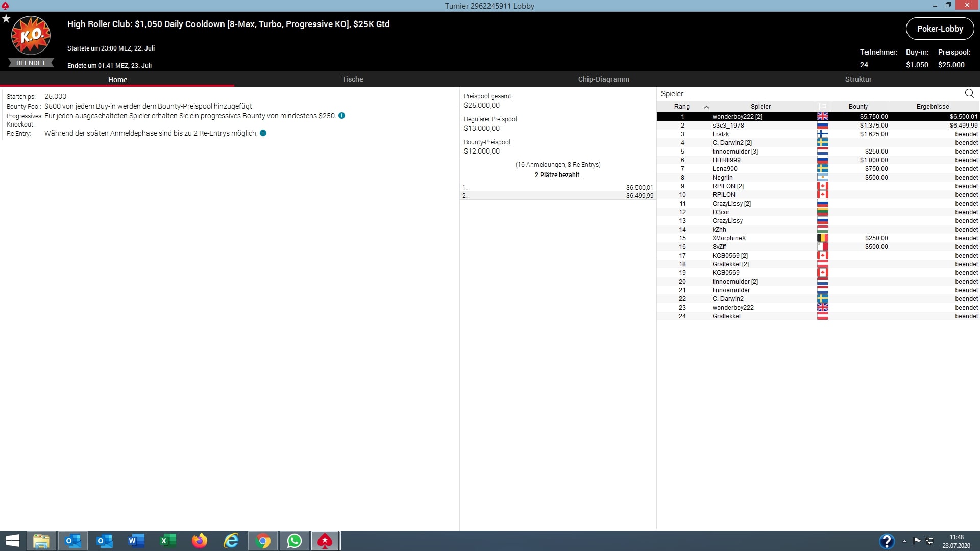
Task: Click the Spieler search field
Action: coord(806,94)
